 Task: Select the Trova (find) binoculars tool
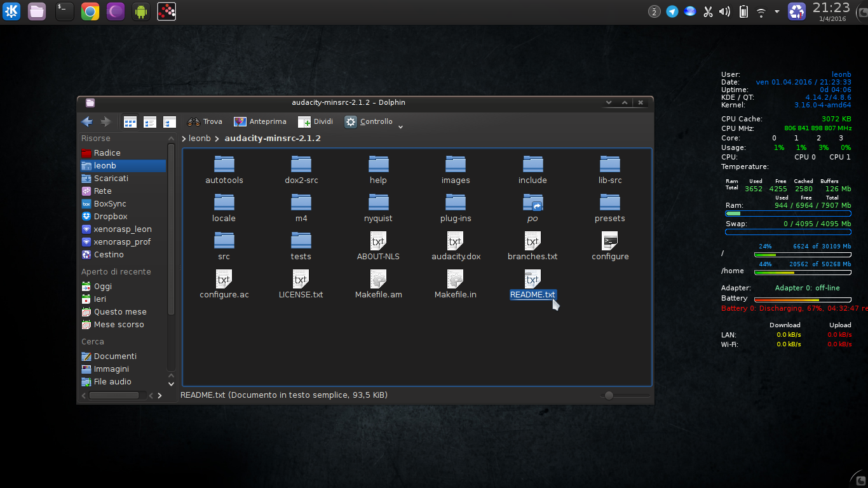pos(205,121)
